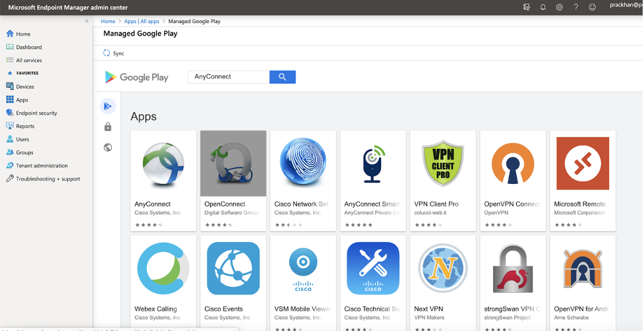Select the Cisco Events app icon

(233, 268)
